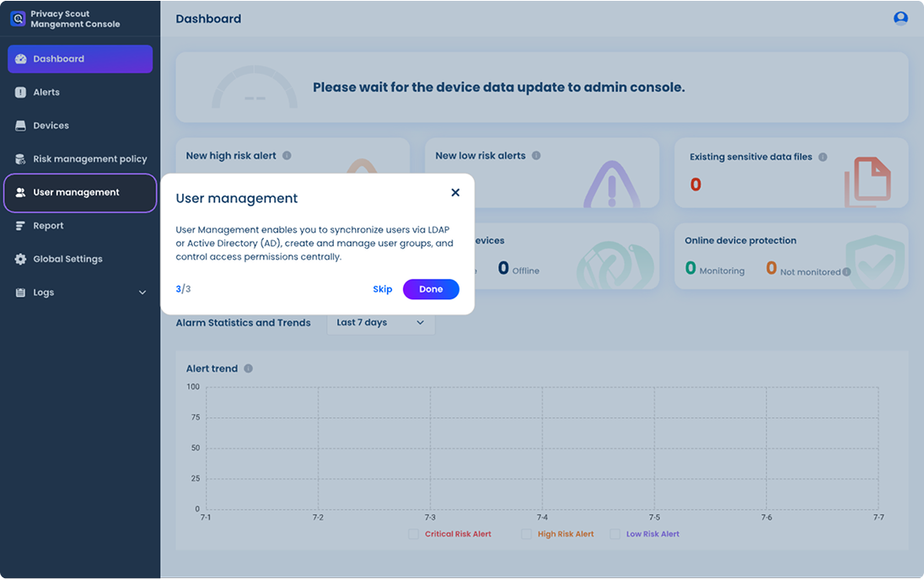Expand the Logs menu chevron
Screen dimensions: 924x579
click(142, 292)
